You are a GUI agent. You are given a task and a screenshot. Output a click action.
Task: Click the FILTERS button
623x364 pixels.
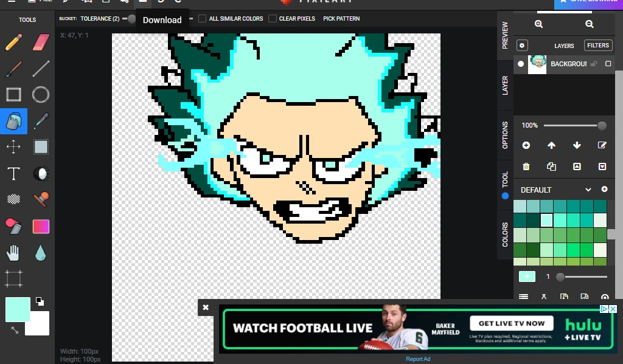597,45
